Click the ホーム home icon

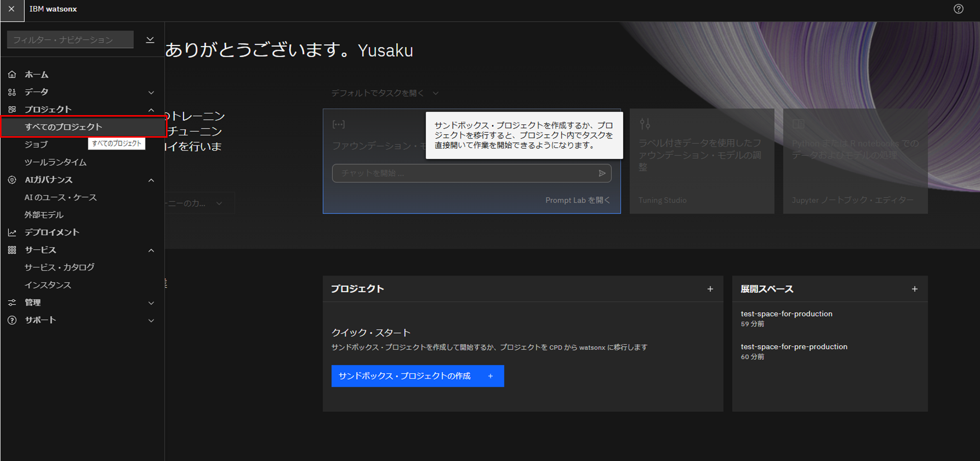coord(12,74)
